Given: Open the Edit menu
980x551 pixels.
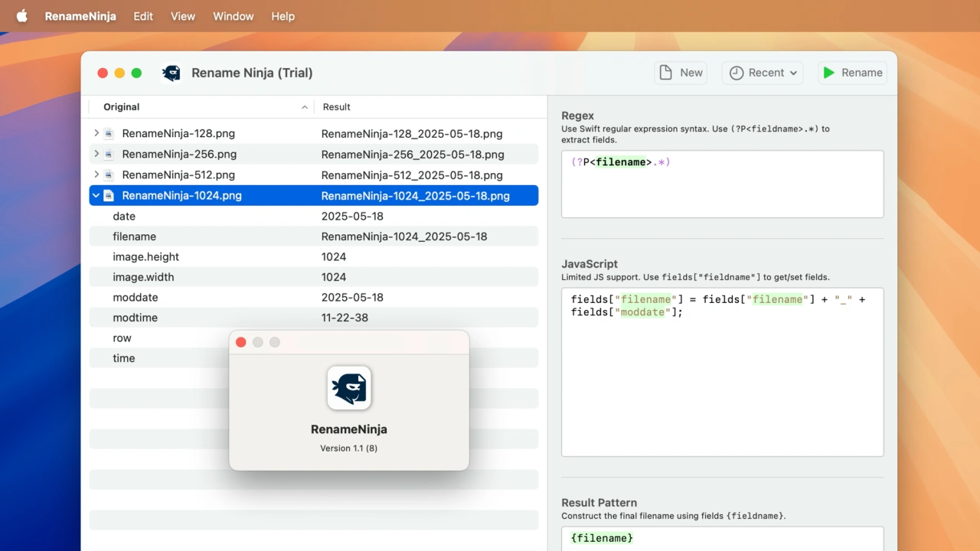Looking at the screenshot, I should point(143,16).
